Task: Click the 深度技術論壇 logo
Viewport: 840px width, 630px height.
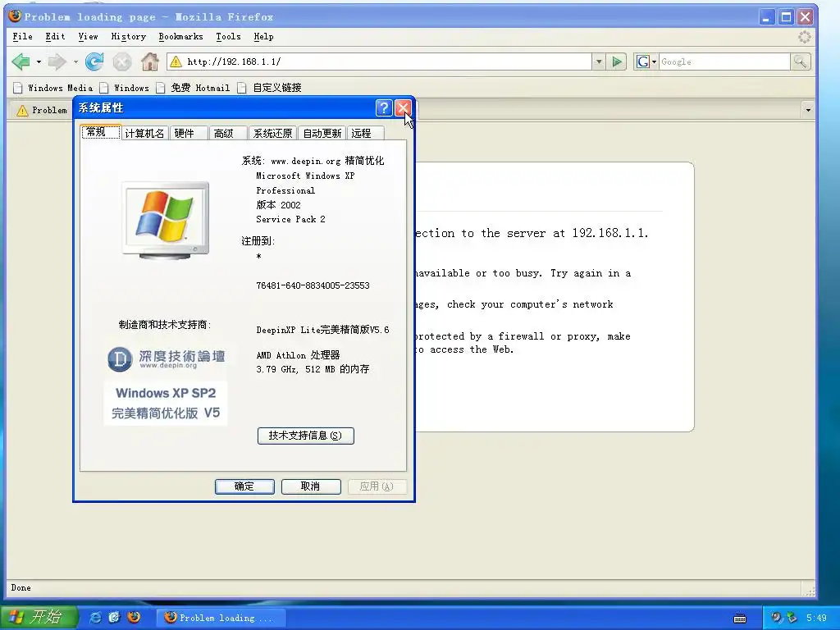Action: [x=166, y=358]
